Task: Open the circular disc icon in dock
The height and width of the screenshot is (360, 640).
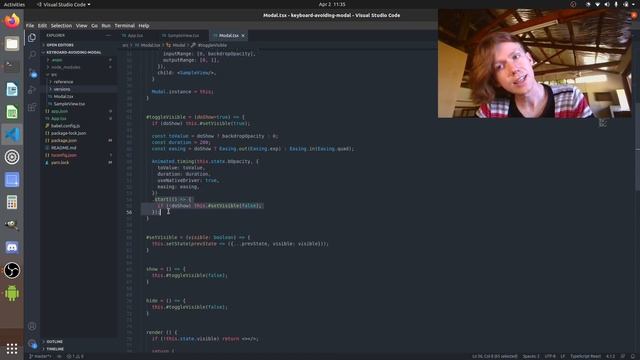Action: click(x=12, y=157)
